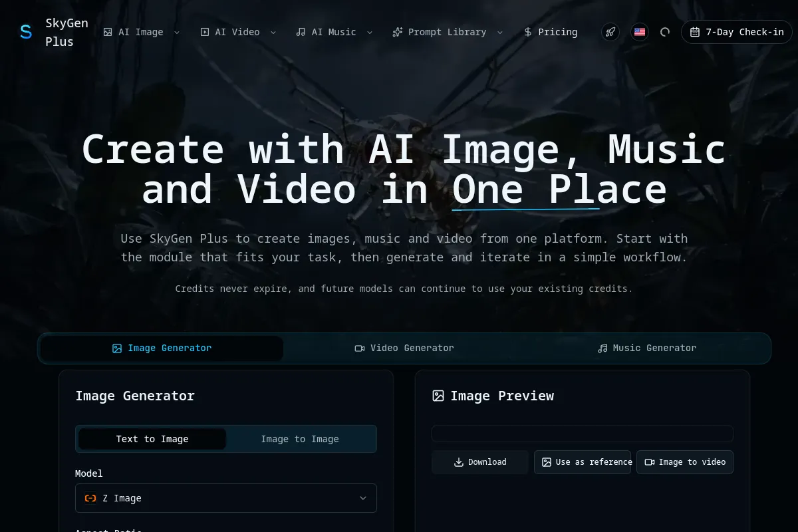The width and height of the screenshot is (798, 532).
Task: Click the AI Image picture icon in navbar
Action: (x=108, y=32)
